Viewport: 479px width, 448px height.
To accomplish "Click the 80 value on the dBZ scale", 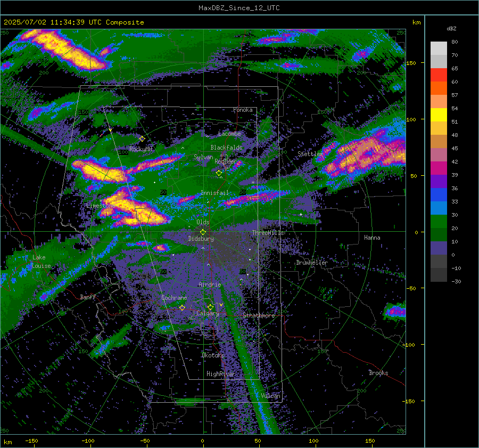I will 455,42.
